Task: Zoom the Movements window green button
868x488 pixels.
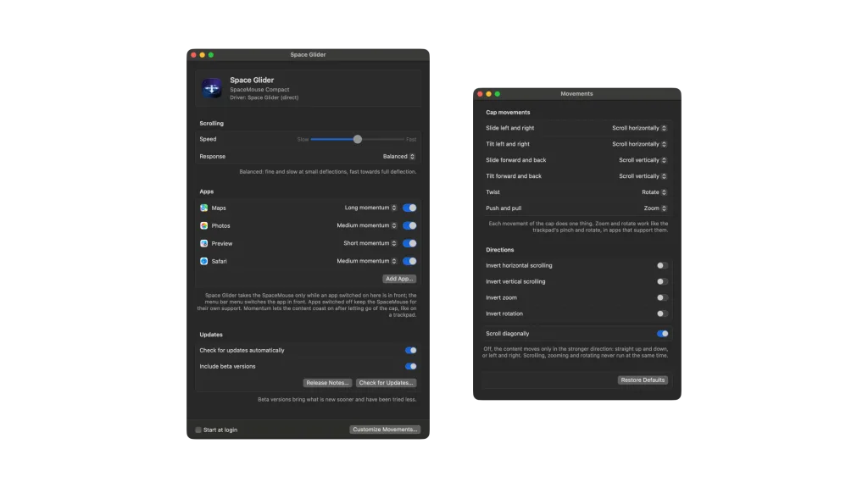Action: 497,94
